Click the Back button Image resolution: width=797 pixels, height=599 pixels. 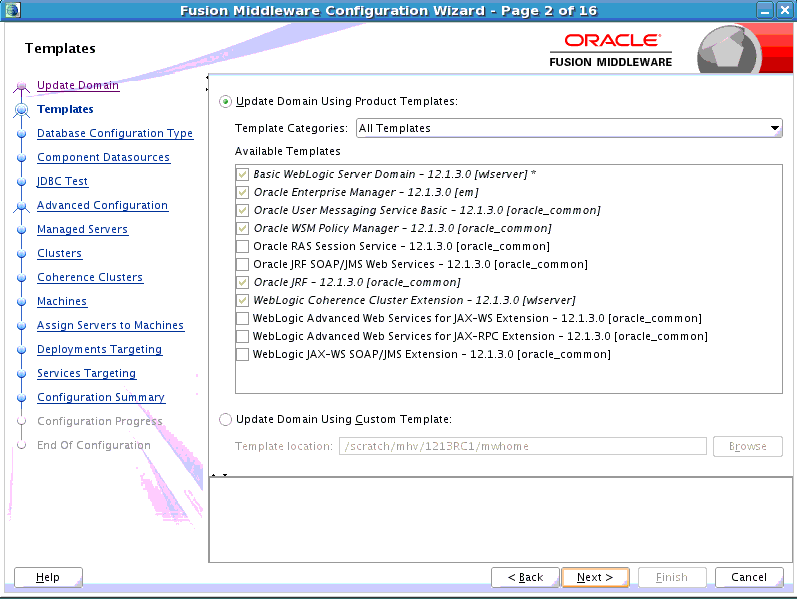[525, 578]
